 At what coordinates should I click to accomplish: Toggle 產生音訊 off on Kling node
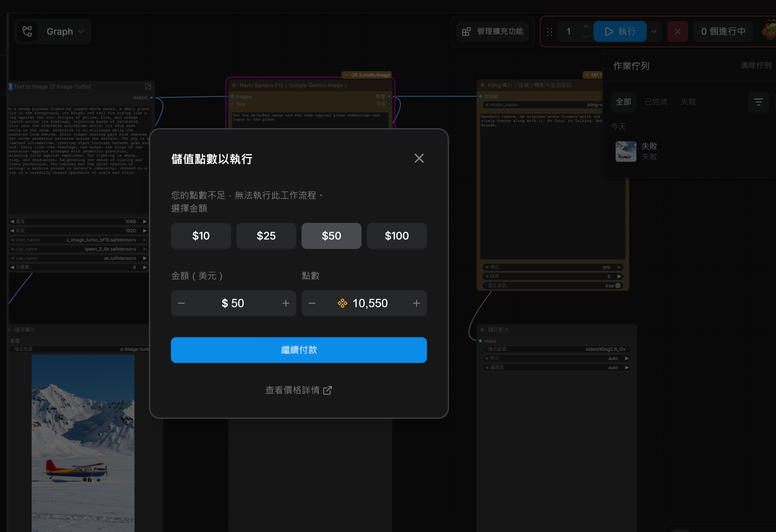(617, 286)
